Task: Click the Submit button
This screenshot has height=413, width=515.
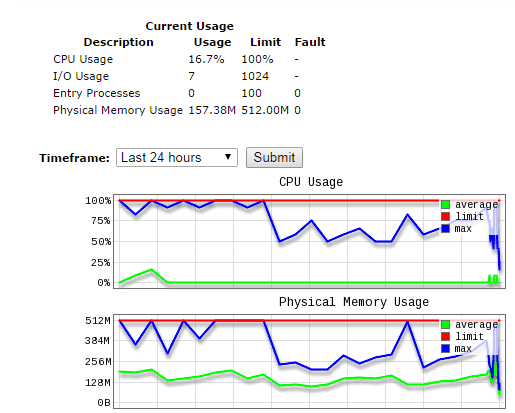Action: tap(274, 157)
